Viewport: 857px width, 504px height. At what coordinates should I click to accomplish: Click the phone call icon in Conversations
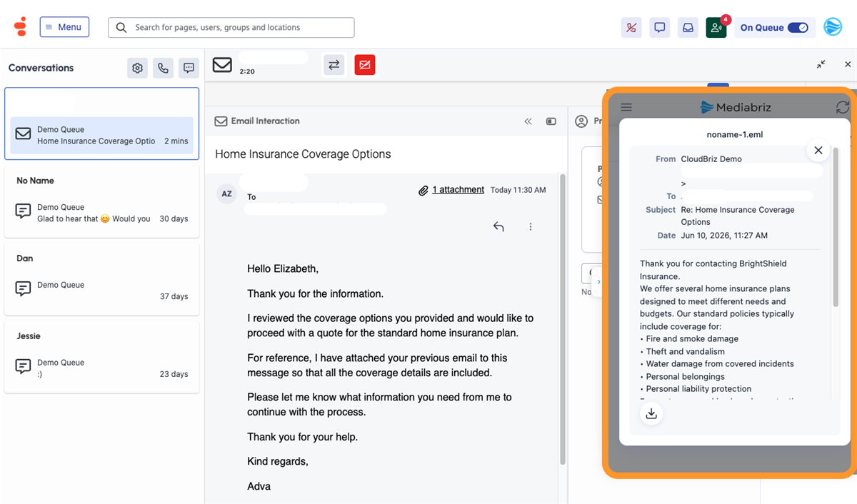[x=164, y=68]
